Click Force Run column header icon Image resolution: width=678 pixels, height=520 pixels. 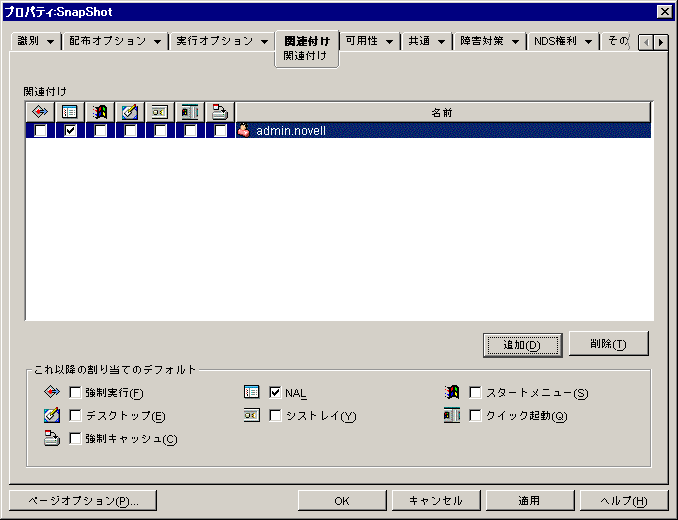40,112
